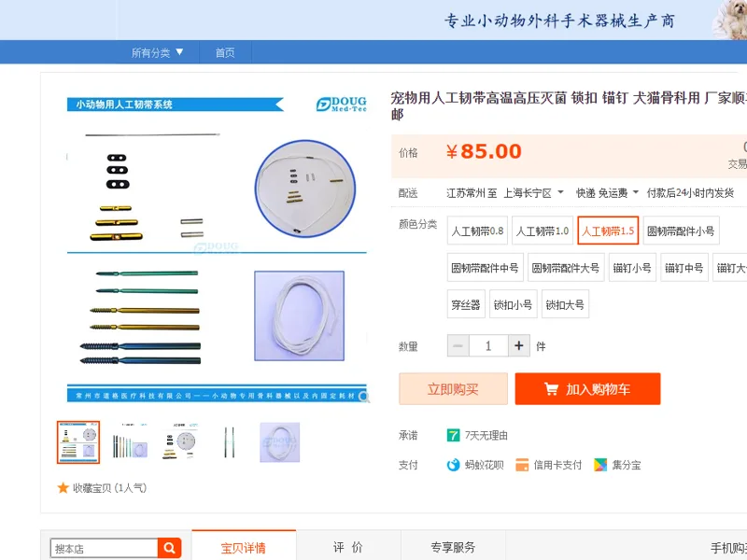Select the third thumbnail showing round dish
This screenshot has height=560, width=747.
180,442
